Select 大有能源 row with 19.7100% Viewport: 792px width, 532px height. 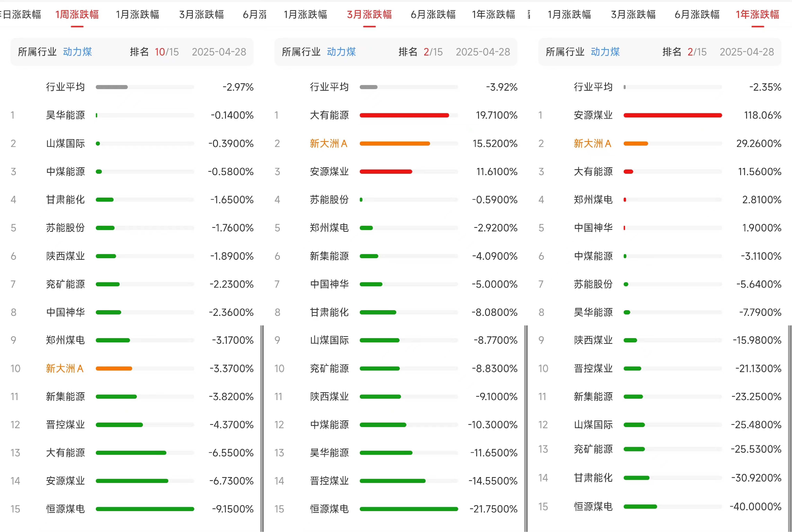pos(396,115)
